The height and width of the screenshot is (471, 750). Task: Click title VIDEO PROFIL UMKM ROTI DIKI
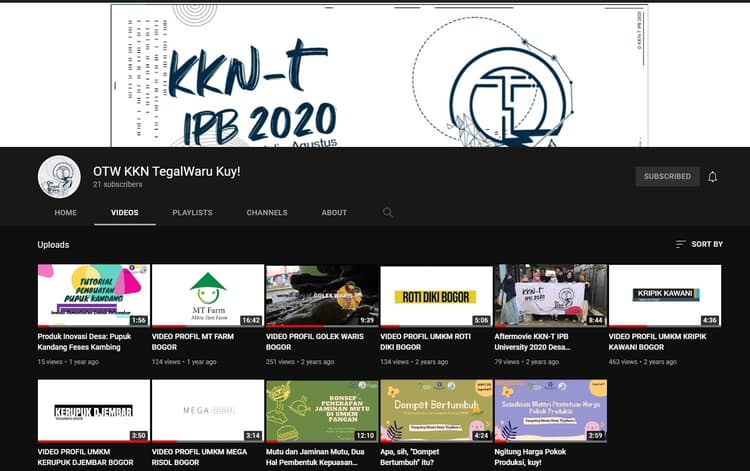point(426,342)
